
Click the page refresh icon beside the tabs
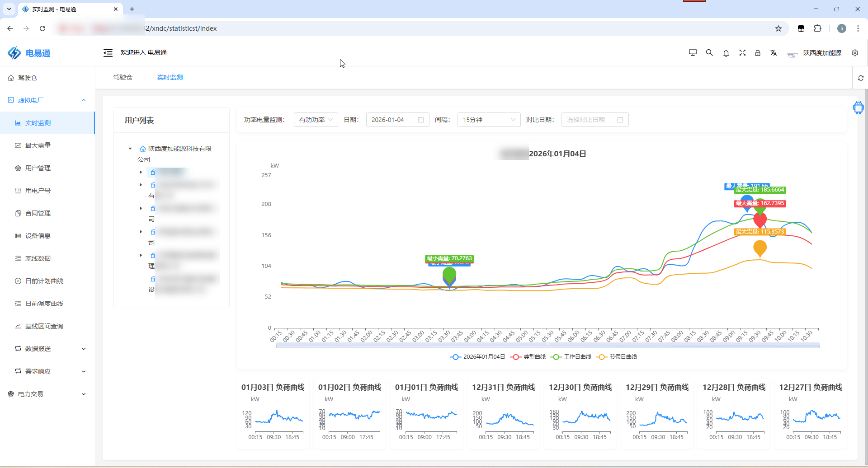point(861,78)
